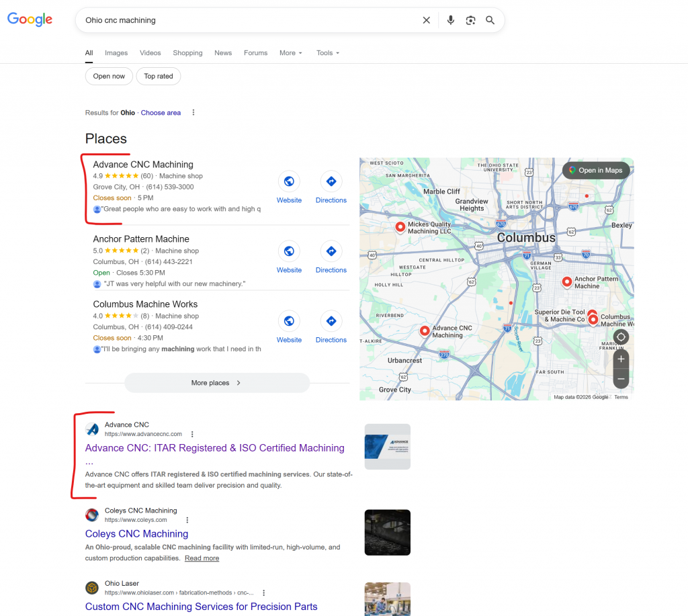Clear the search query with the X icon

(x=427, y=20)
